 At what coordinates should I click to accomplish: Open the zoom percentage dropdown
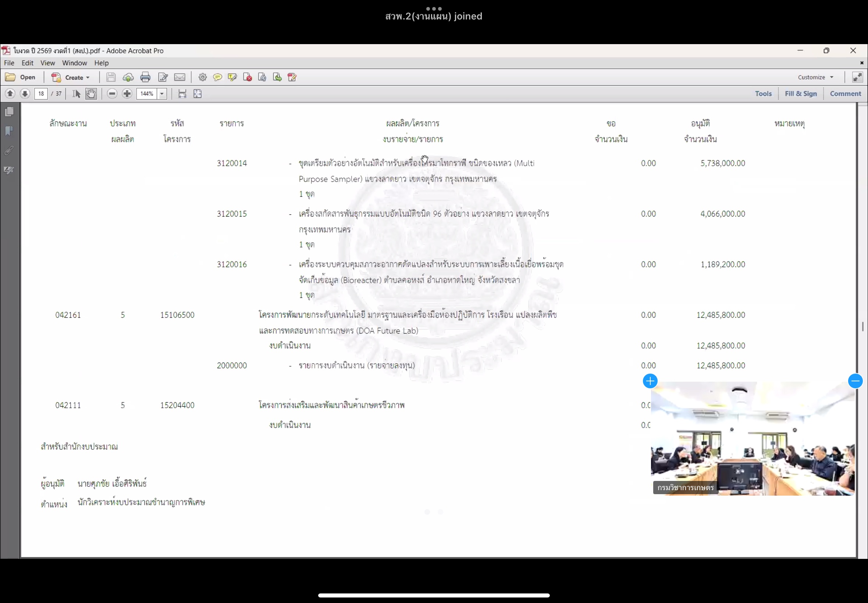162,94
